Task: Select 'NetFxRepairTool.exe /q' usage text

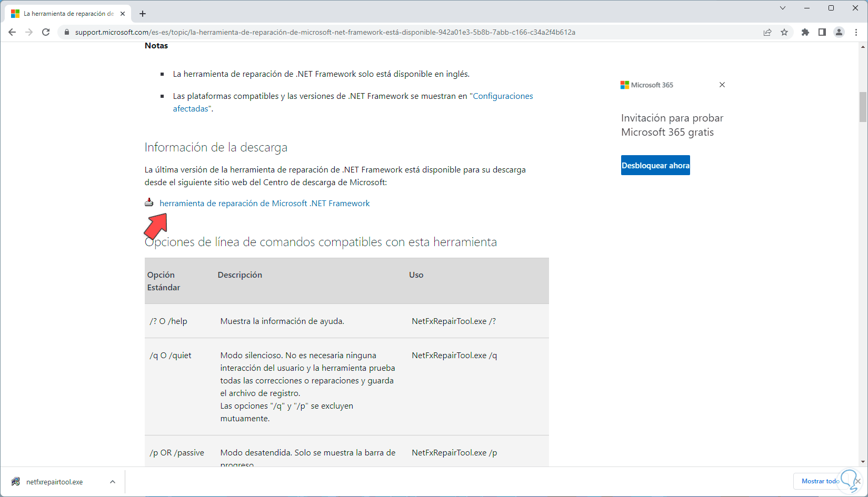Action: 454,355
